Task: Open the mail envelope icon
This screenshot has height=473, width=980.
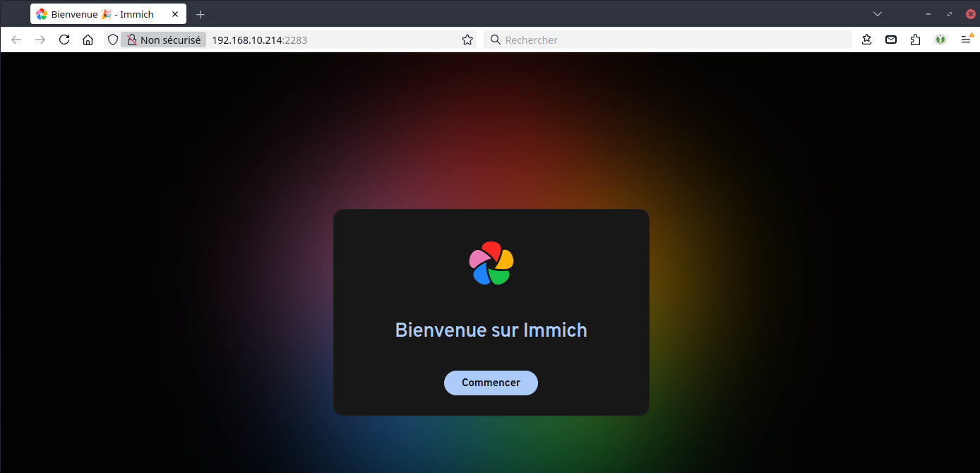Action: click(891, 40)
